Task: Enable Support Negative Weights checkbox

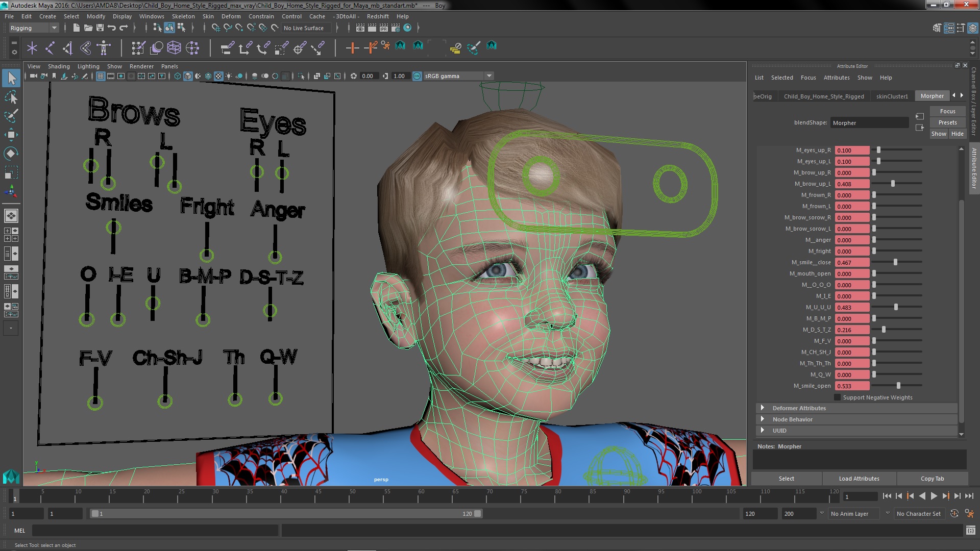Action: coord(837,397)
